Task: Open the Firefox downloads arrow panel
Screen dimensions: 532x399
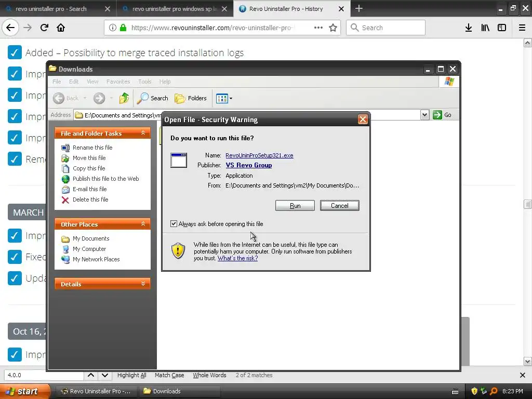Action: (x=469, y=28)
